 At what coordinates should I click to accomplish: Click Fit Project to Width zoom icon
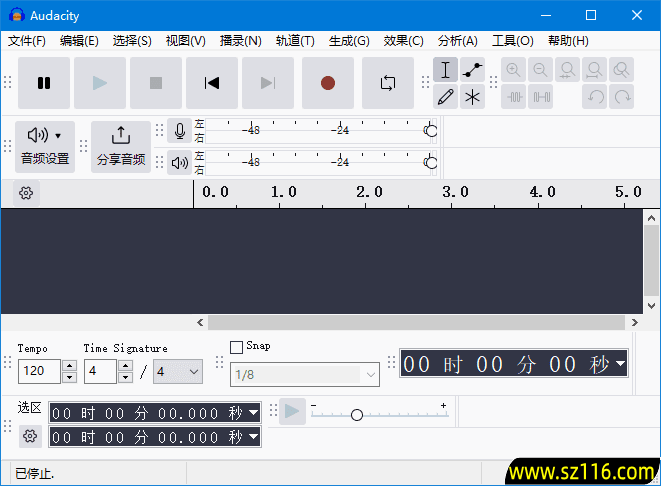tap(594, 70)
